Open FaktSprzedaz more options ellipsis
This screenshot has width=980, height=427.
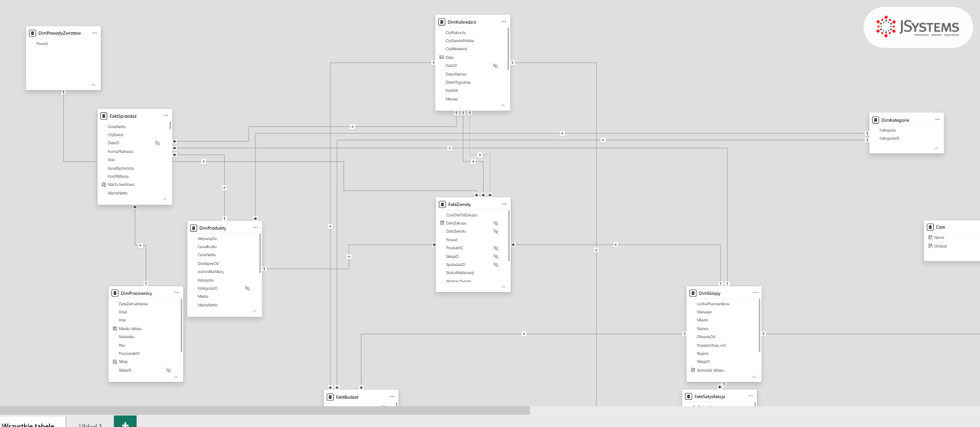tap(165, 115)
